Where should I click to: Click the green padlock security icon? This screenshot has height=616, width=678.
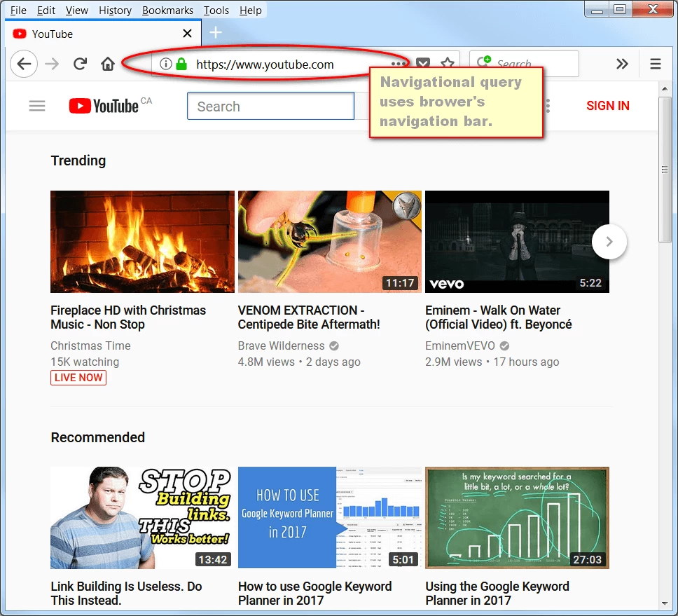point(181,64)
